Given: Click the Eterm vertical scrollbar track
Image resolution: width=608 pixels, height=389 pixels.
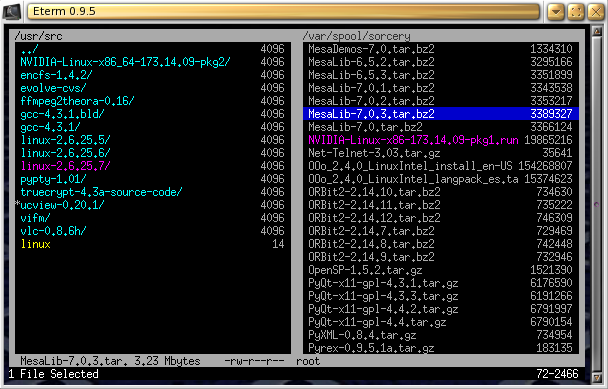Looking at the screenshot, I should (597, 204).
